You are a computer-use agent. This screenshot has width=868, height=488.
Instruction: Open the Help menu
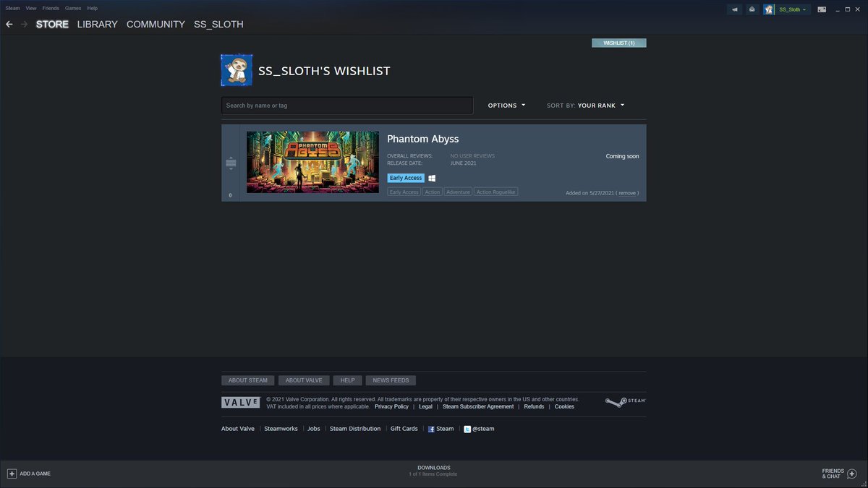click(92, 8)
